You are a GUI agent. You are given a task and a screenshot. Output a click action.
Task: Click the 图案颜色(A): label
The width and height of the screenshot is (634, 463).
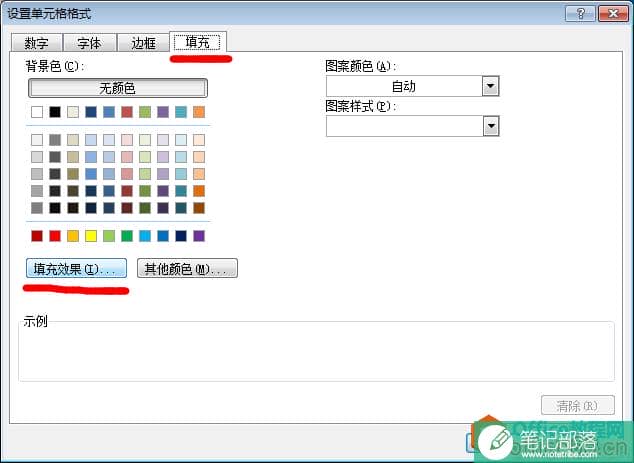click(361, 66)
